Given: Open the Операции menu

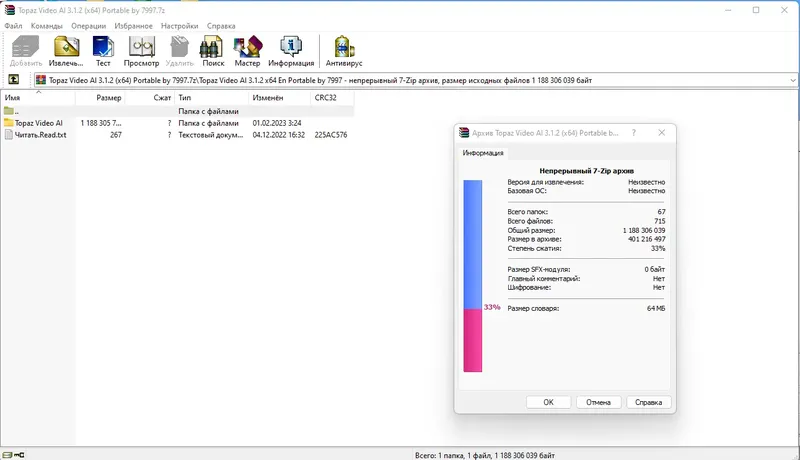Looking at the screenshot, I should (x=89, y=25).
